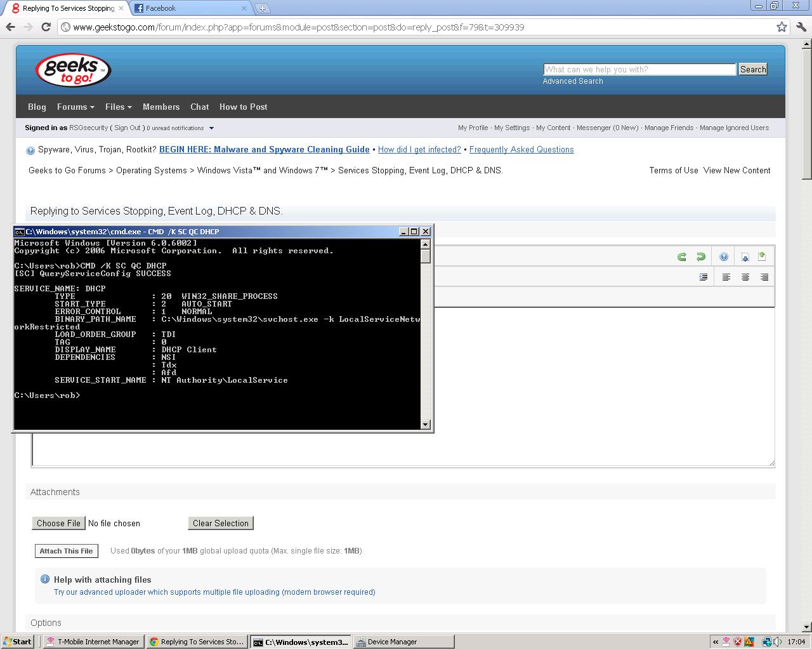Click the Clear Selection button

pyautogui.click(x=221, y=523)
